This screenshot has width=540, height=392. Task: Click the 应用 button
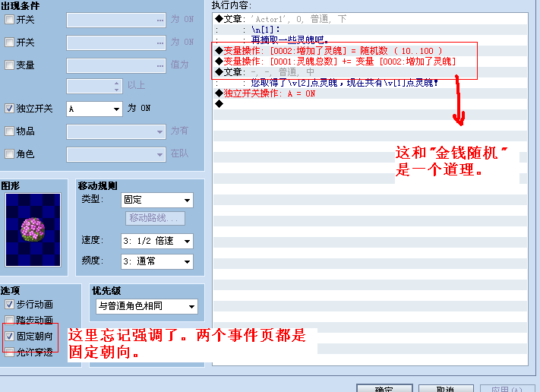(507, 388)
